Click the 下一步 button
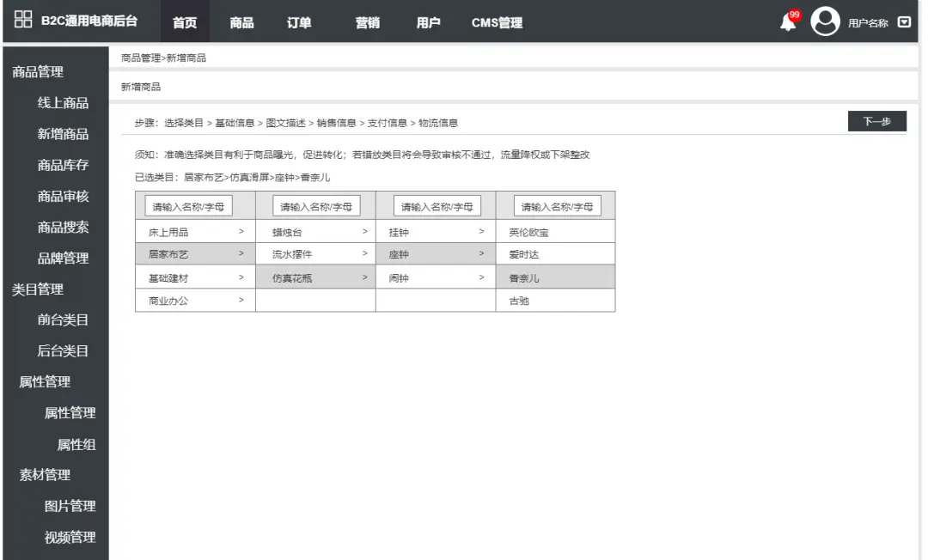928x560 pixels. coord(876,121)
